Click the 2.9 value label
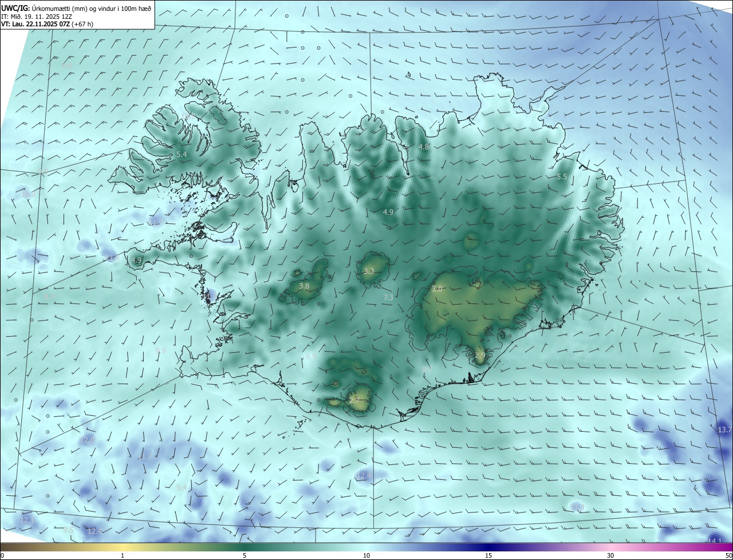Viewport: 733px width, 560px height. click(480, 356)
